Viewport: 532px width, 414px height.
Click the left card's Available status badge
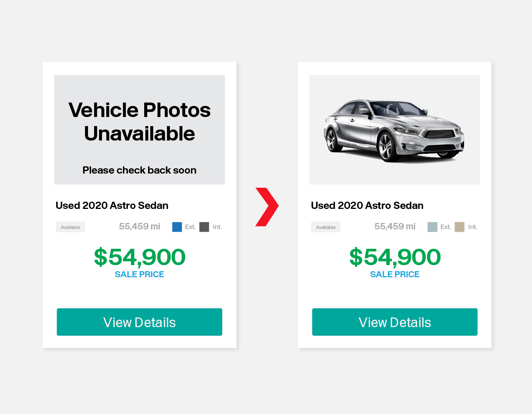[x=71, y=227]
